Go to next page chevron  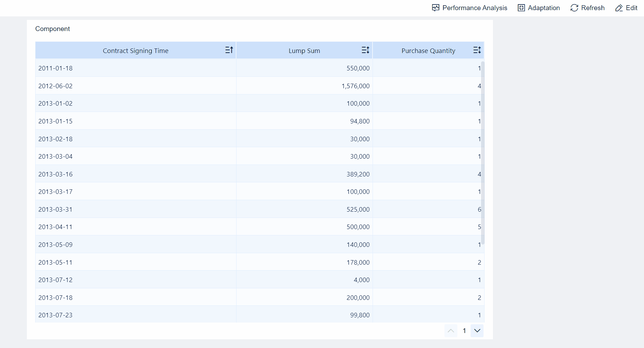[477, 331]
